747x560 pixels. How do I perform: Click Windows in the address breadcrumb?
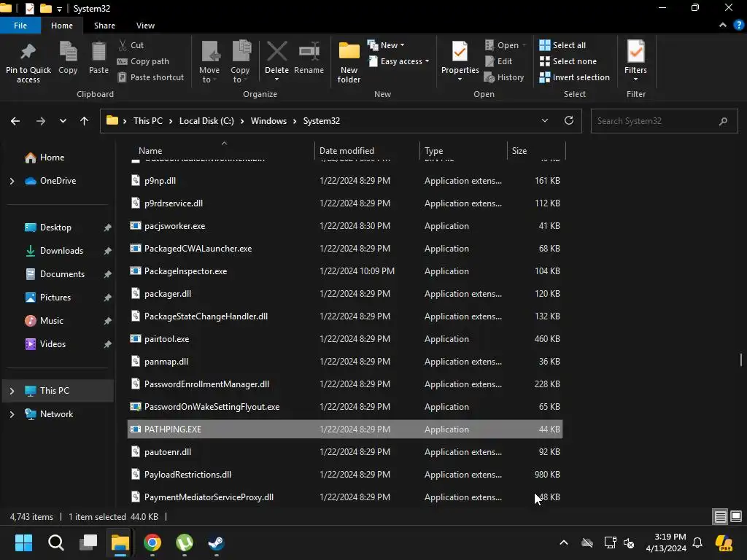268,121
